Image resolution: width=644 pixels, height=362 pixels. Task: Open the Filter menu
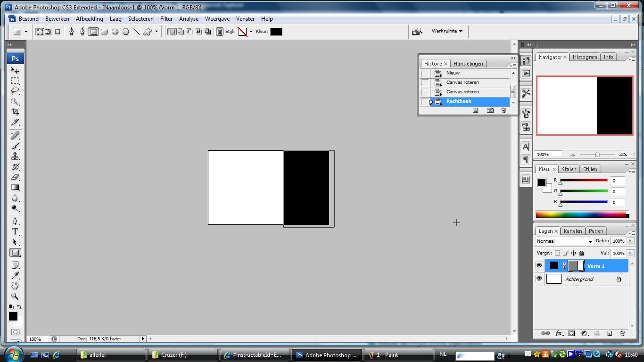click(166, 19)
